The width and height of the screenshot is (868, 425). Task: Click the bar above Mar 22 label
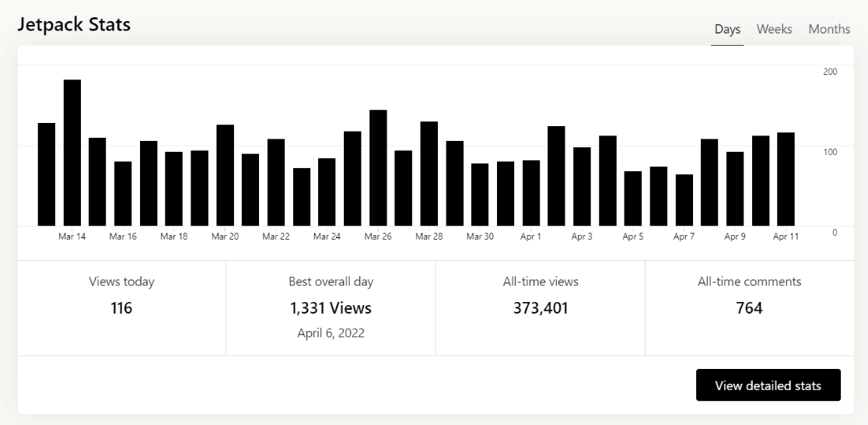pos(276,182)
